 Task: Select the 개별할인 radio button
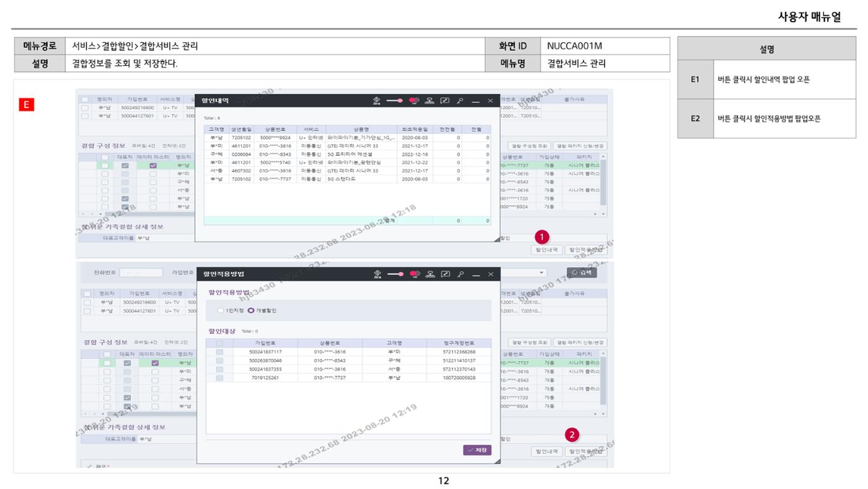click(251, 310)
